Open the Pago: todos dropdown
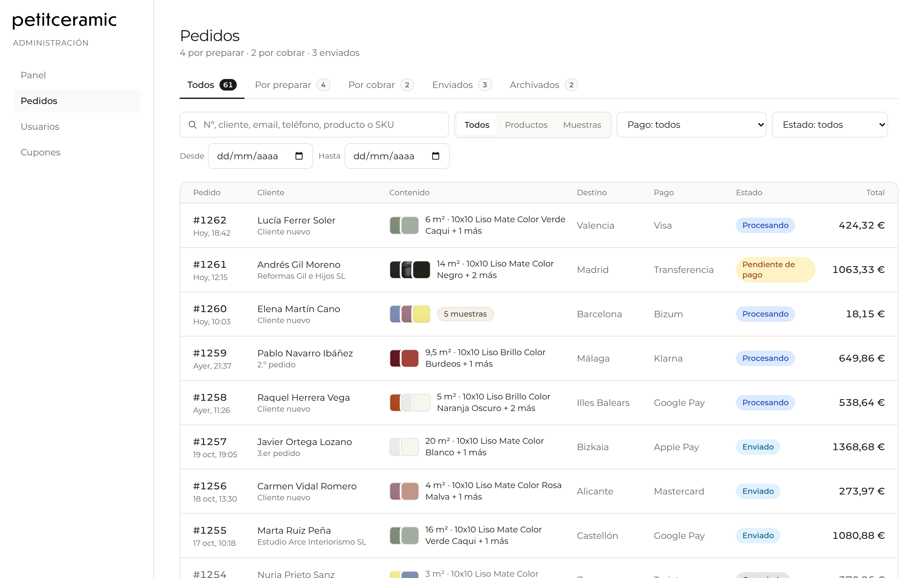924x578 pixels. [x=691, y=125]
